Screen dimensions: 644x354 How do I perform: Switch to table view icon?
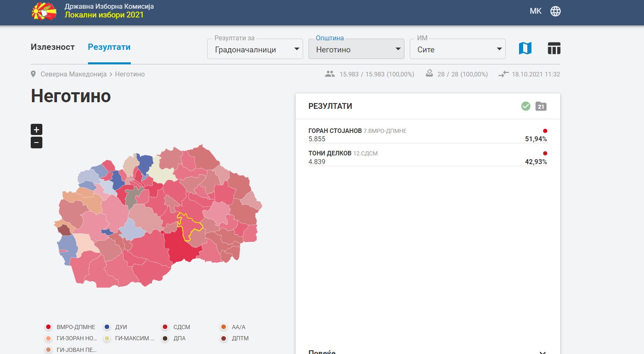pyautogui.click(x=554, y=49)
